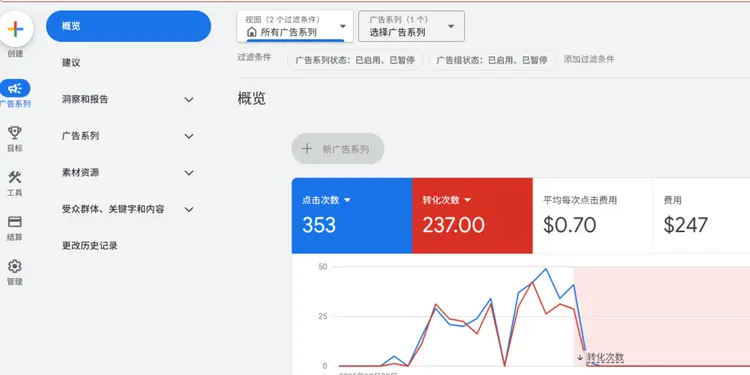Click chart axis value 25
Viewport: 750px width, 375px height.
[x=322, y=316]
